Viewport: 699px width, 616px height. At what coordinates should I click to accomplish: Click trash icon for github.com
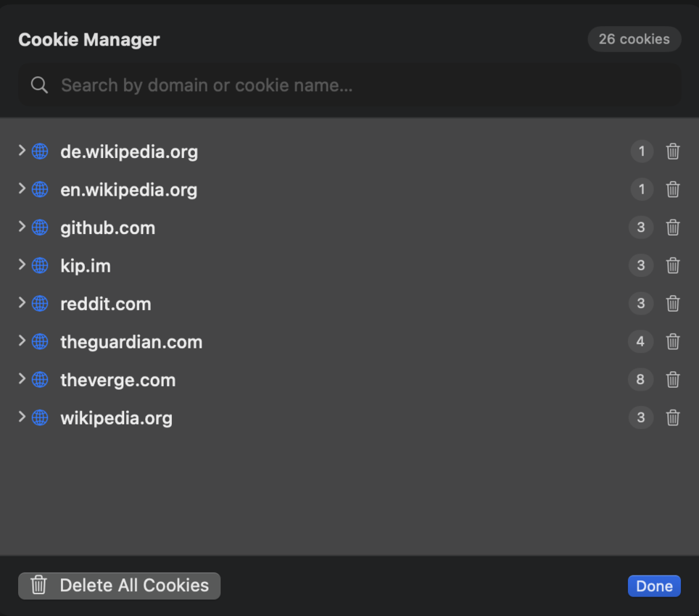[x=673, y=228]
